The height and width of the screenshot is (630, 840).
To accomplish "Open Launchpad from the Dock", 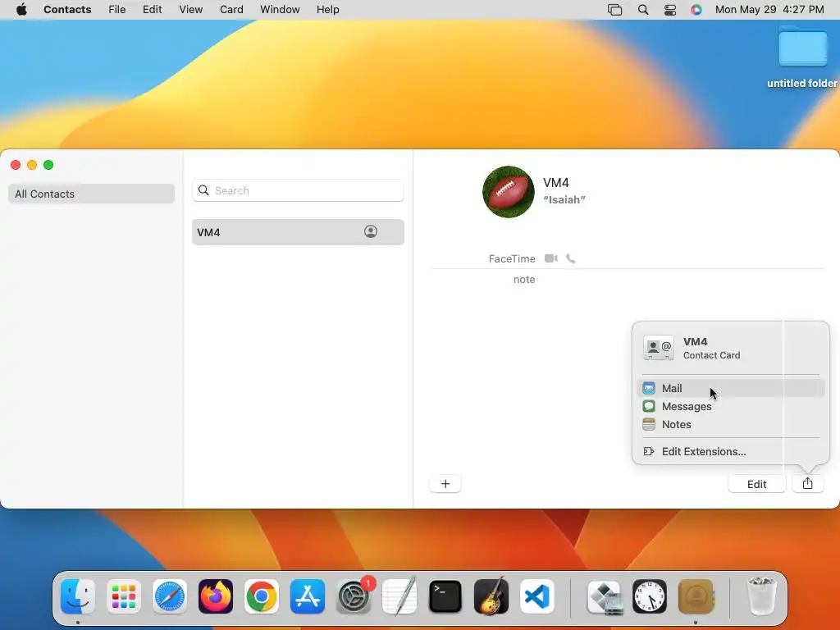I will [x=124, y=596].
